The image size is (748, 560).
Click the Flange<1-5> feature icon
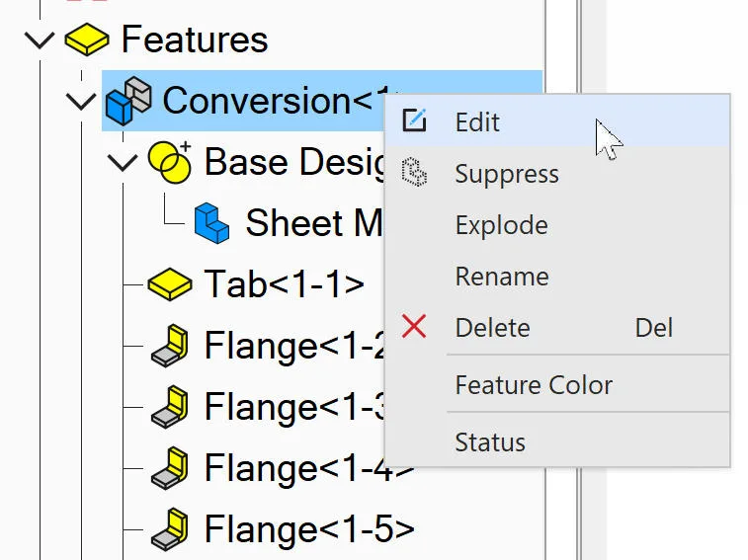170,528
